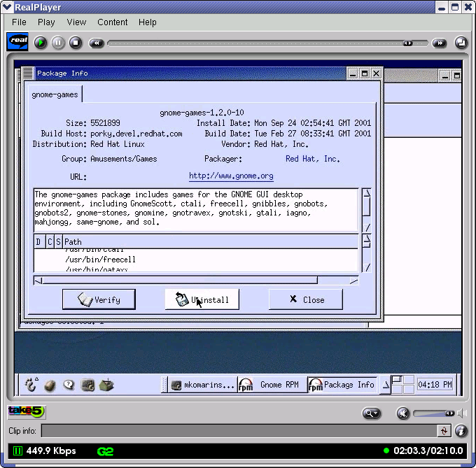Click the Real logo icon

click(17, 42)
